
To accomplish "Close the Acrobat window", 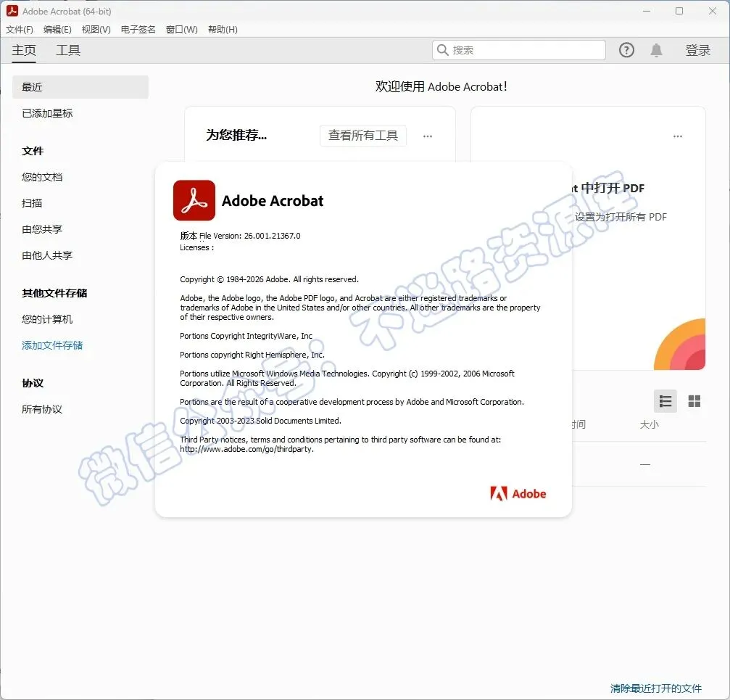I will click(x=713, y=11).
